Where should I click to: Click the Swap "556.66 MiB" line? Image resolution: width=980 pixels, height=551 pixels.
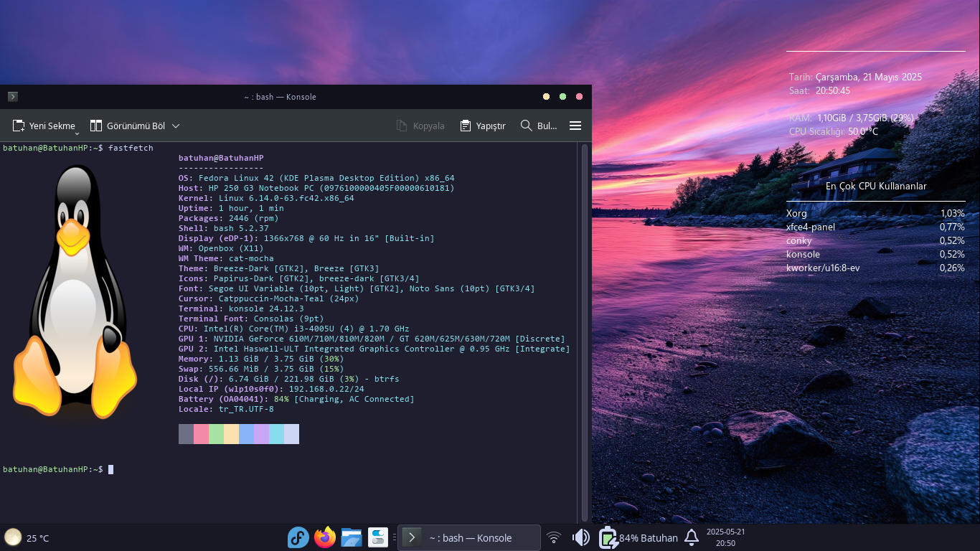point(261,369)
